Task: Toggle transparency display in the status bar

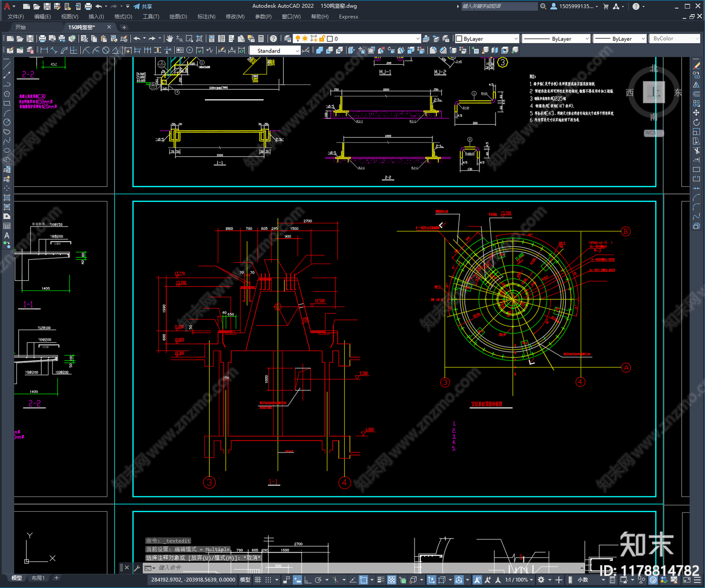Action: [x=391, y=580]
